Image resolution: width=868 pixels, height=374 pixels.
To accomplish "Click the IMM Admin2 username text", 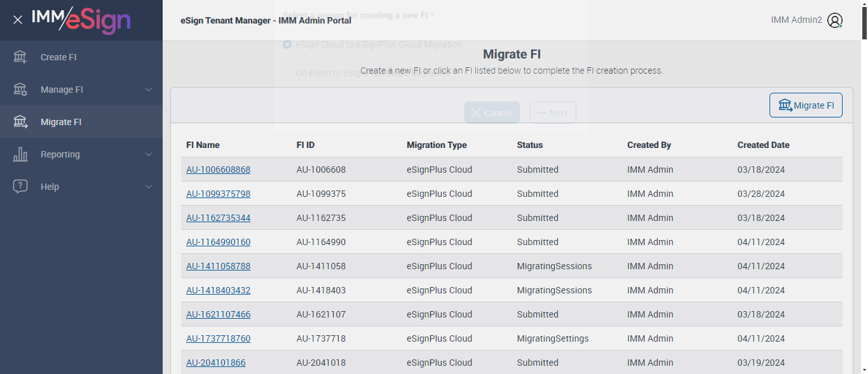I will point(796,20).
